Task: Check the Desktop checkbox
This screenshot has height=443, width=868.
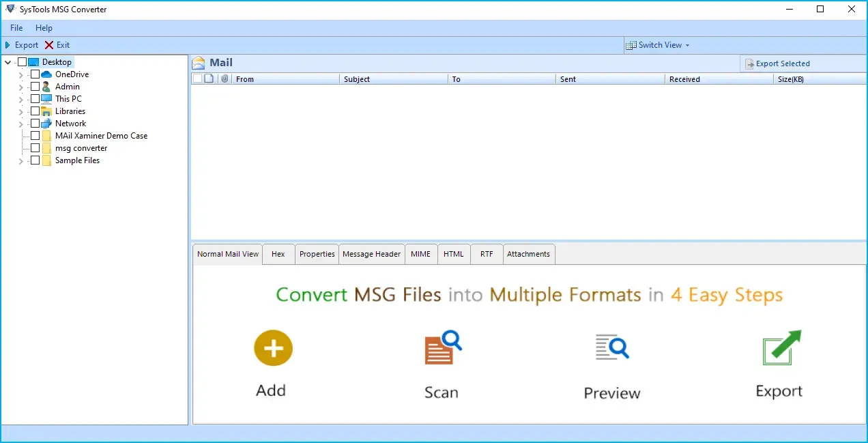Action: (x=22, y=62)
